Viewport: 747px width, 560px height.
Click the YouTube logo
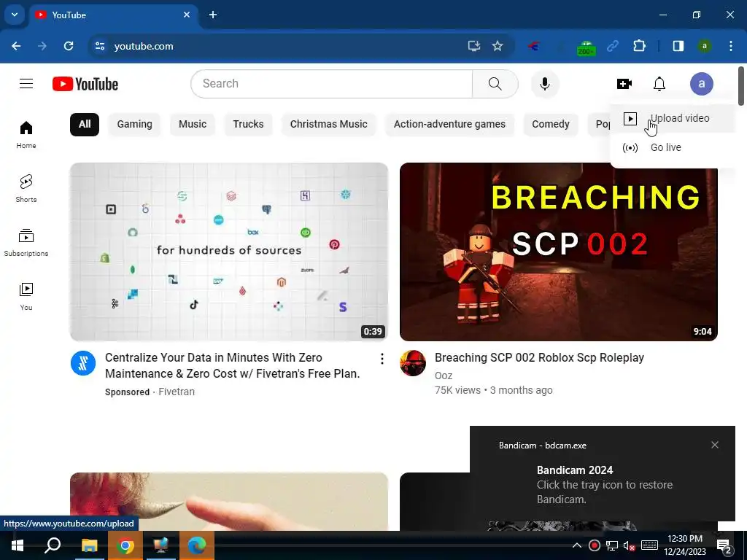pyautogui.click(x=85, y=84)
